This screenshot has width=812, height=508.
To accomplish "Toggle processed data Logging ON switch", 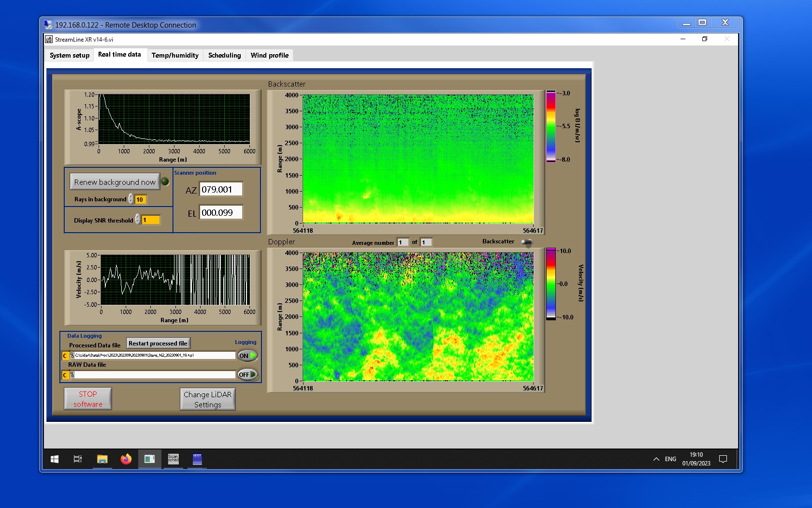I will click(x=247, y=356).
